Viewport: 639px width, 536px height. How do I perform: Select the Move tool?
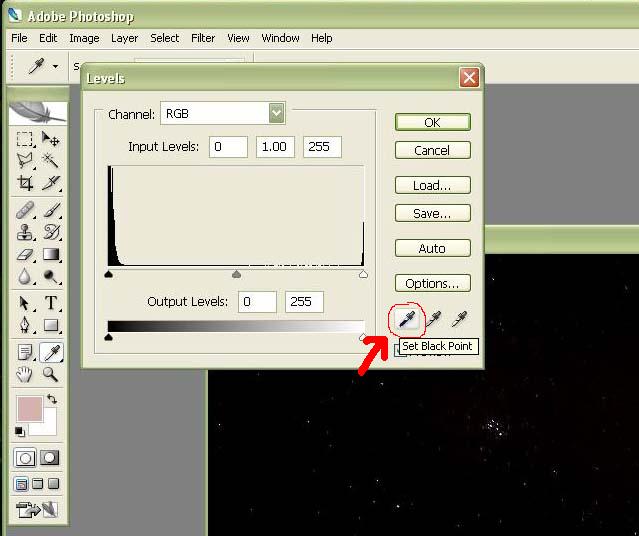coord(51,139)
